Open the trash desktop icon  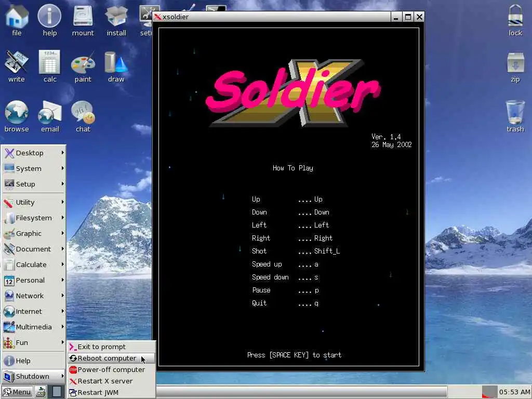point(515,116)
